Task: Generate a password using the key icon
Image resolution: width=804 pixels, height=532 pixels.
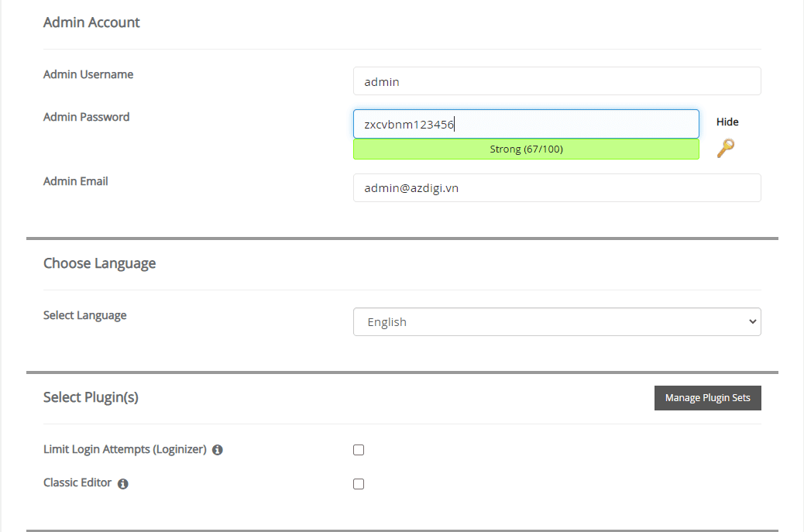Action: click(x=725, y=148)
